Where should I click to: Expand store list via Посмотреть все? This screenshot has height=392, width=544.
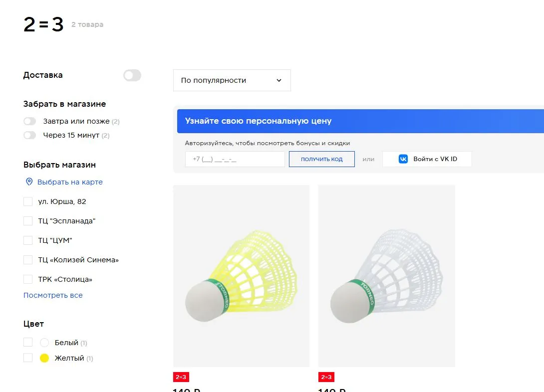(x=53, y=295)
